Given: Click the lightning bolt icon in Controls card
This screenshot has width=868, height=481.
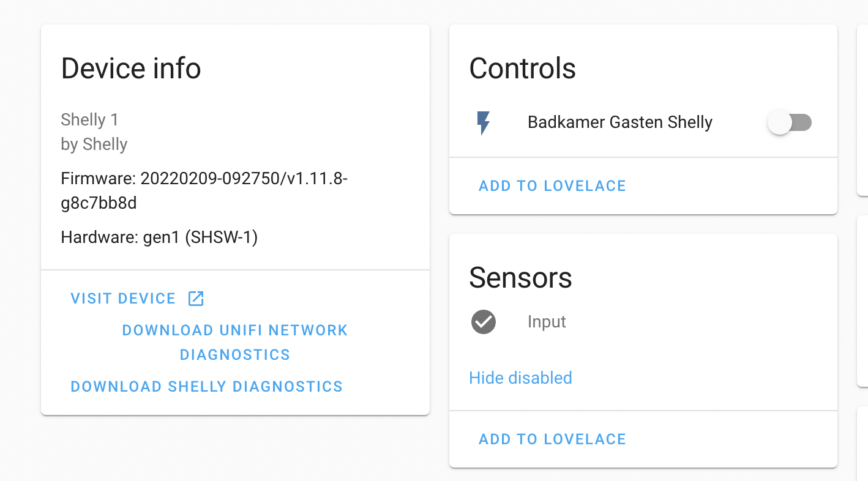Looking at the screenshot, I should point(484,122).
